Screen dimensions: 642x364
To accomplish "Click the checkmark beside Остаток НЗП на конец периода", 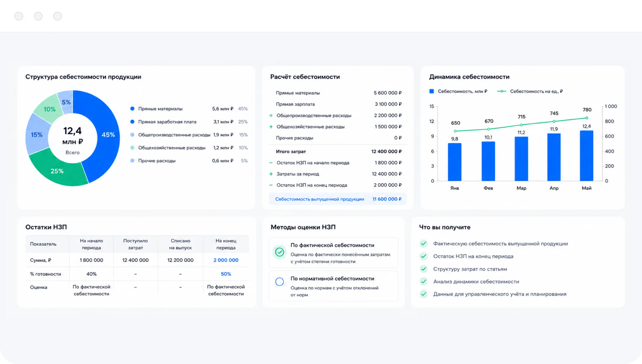I will point(424,256).
